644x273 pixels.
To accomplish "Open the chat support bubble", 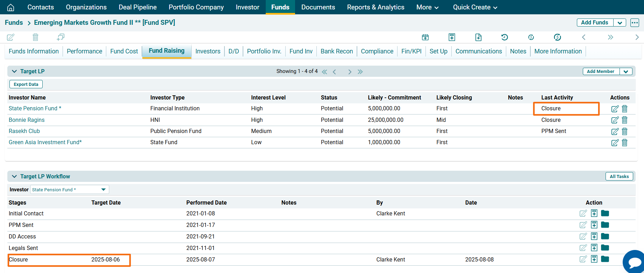I will pyautogui.click(x=634, y=261).
